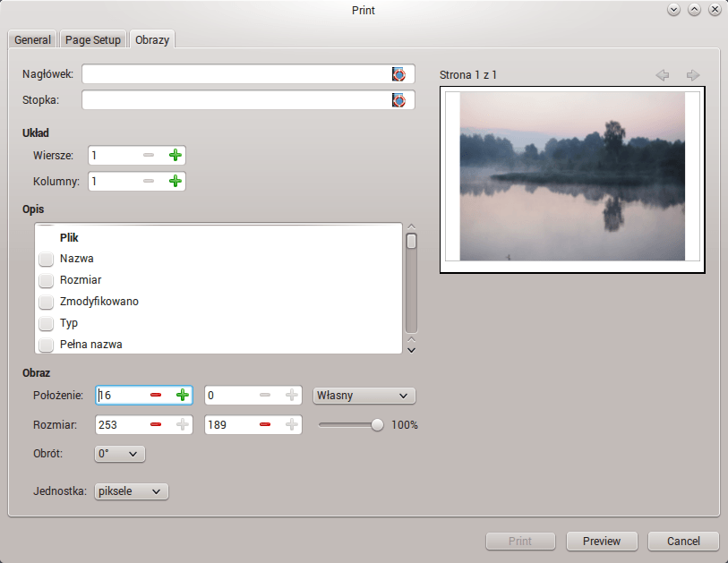
Task: Decrease the Kolumny columns count
Action: point(149,181)
